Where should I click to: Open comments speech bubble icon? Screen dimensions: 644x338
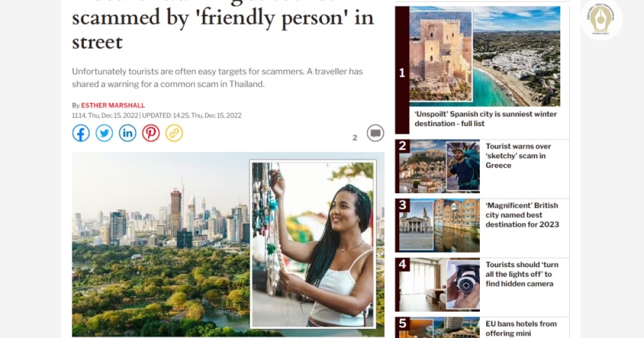[376, 133]
